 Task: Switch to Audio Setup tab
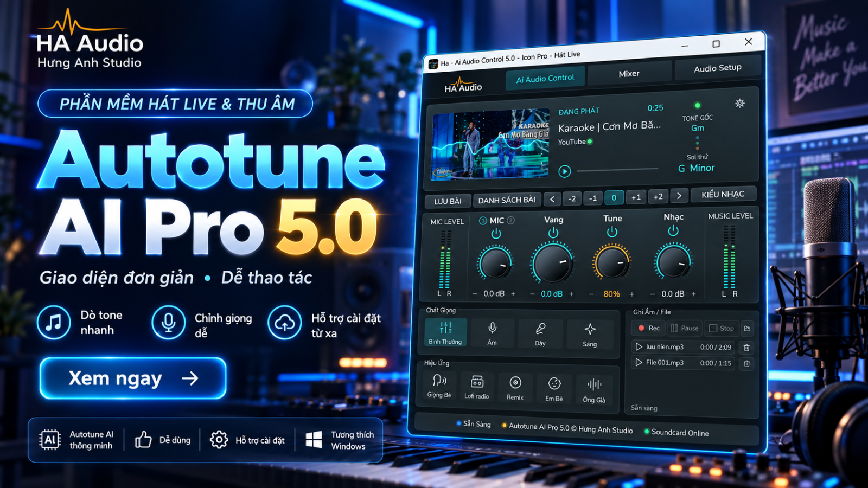[x=717, y=68]
